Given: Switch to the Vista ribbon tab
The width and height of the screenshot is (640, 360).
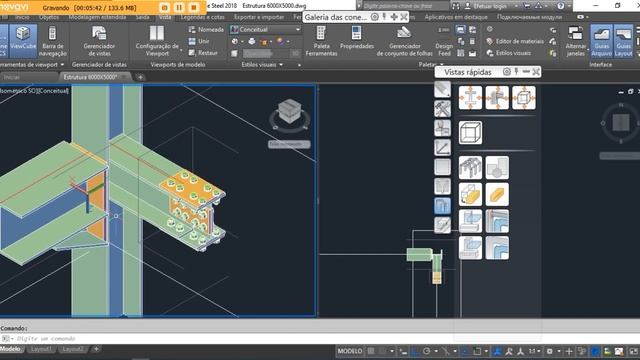Looking at the screenshot, I should click(x=165, y=17).
